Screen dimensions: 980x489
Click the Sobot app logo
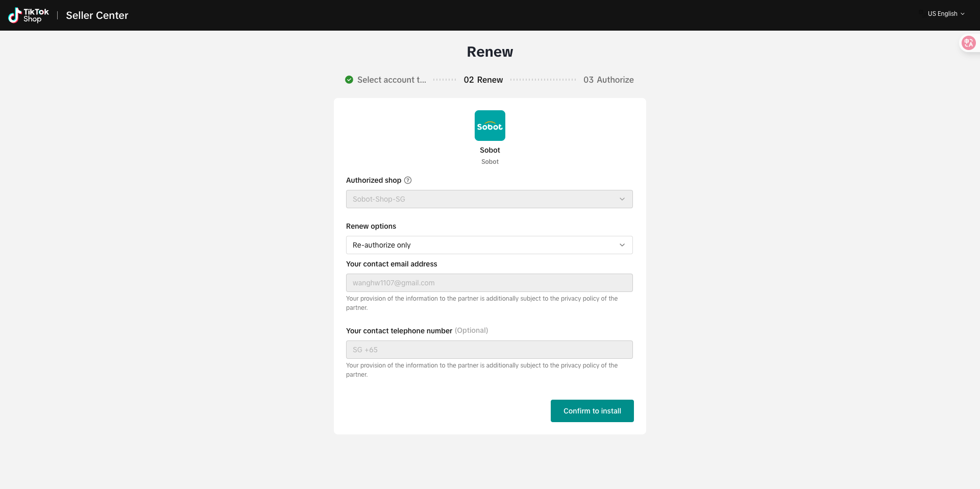pyautogui.click(x=489, y=126)
